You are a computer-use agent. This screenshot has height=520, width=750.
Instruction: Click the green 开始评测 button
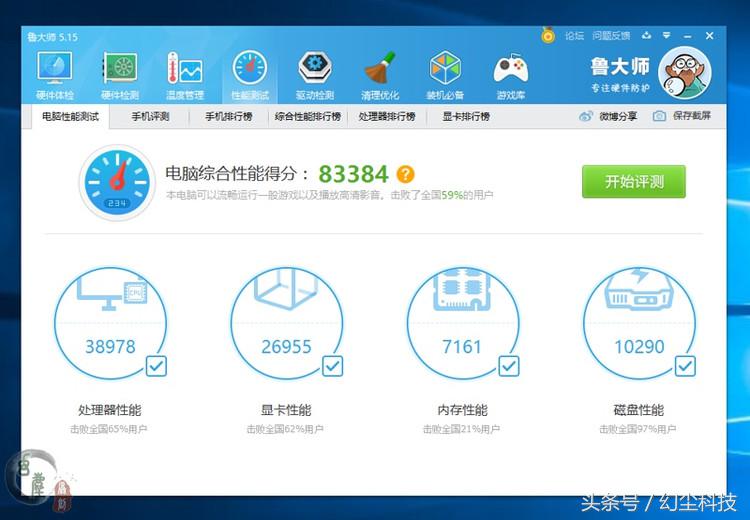(x=634, y=182)
